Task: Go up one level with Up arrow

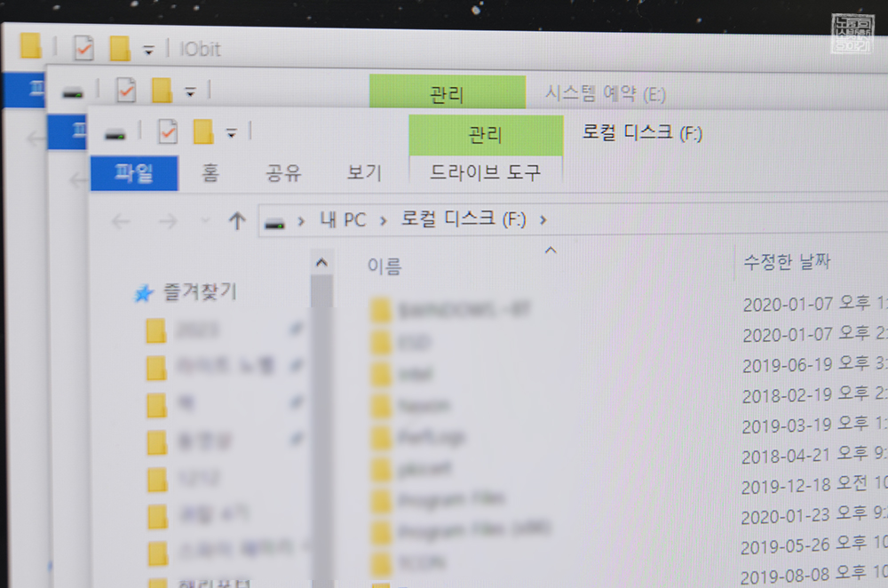Action: pyautogui.click(x=237, y=220)
